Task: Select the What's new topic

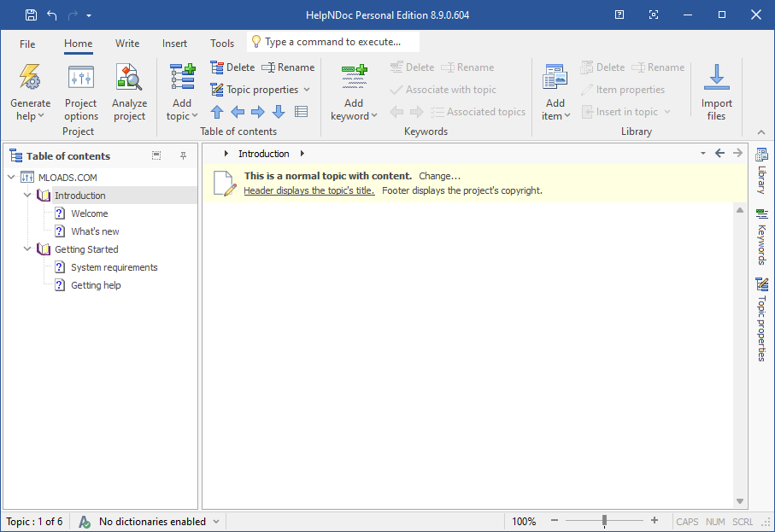Action: pos(95,231)
